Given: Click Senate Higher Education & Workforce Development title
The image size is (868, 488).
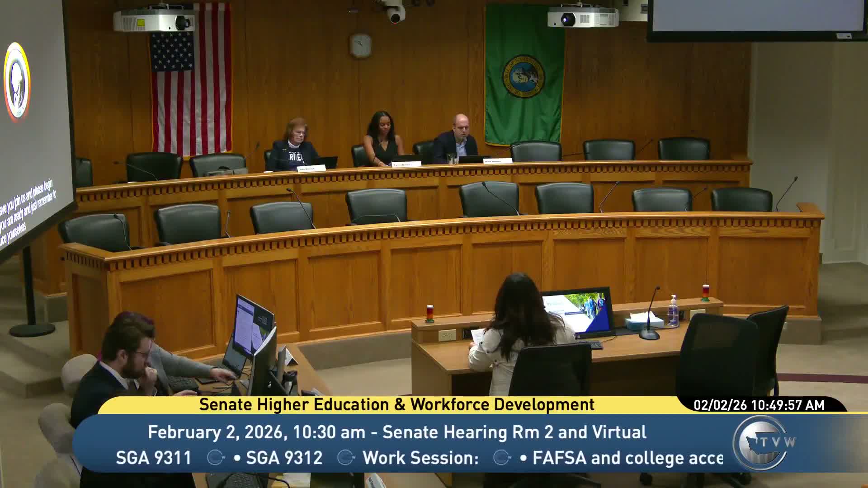Looking at the screenshot, I should (396, 404).
